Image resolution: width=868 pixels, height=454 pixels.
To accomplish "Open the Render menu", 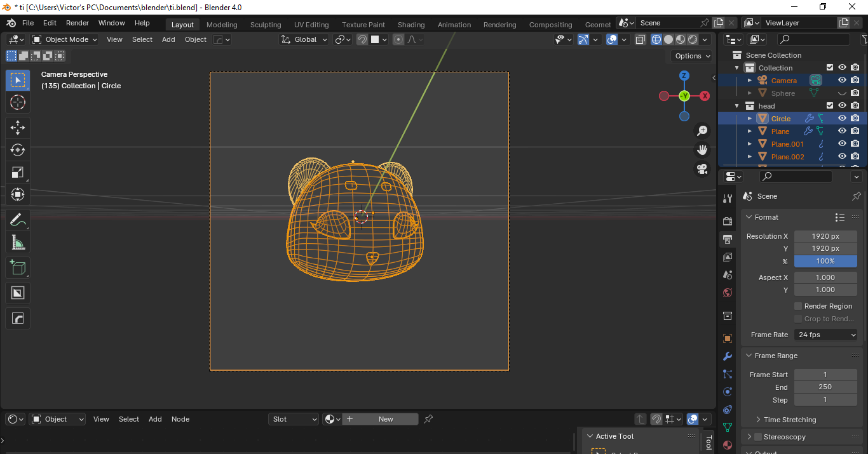I will (78, 23).
